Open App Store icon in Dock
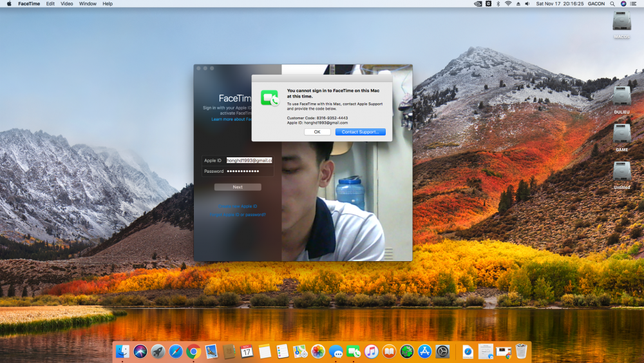The image size is (644, 363). (x=424, y=351)
